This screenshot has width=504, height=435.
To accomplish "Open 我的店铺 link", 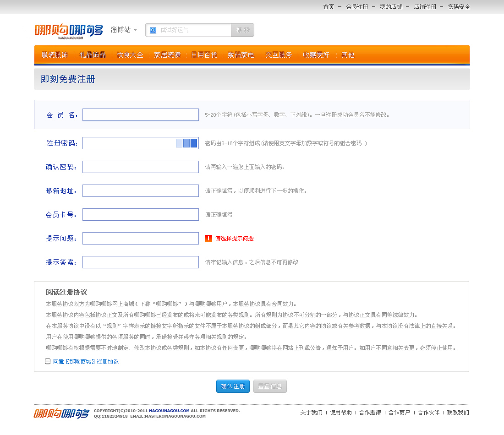I will [391, 7].
